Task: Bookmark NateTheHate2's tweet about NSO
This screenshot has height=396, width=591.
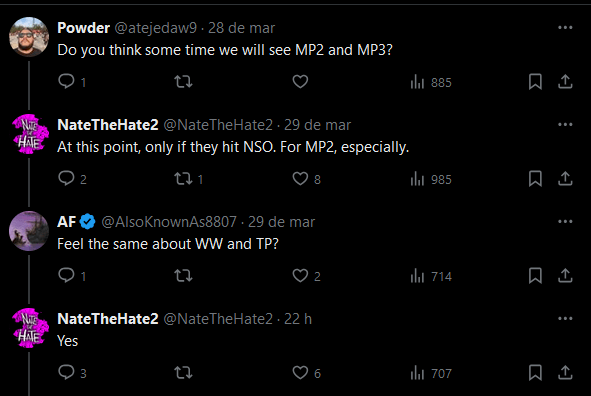Action: click(x=535, y=179)
